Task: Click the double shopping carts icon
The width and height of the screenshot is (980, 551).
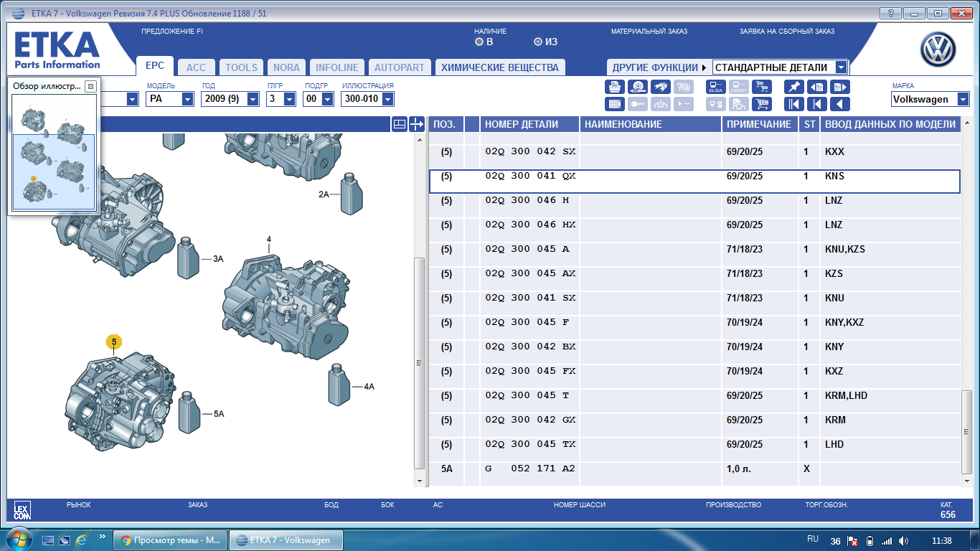Action: click(761, 87)
